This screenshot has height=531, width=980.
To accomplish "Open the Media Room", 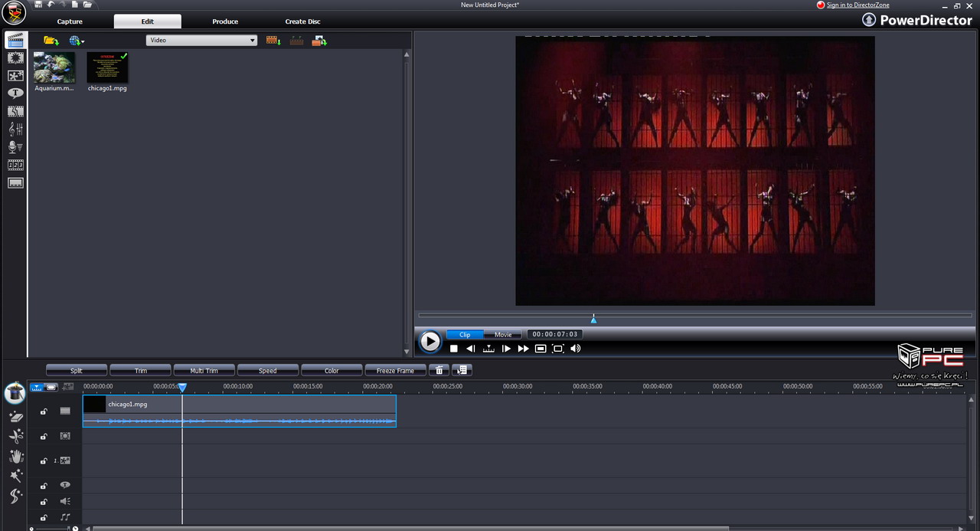I will click(15, 41).
